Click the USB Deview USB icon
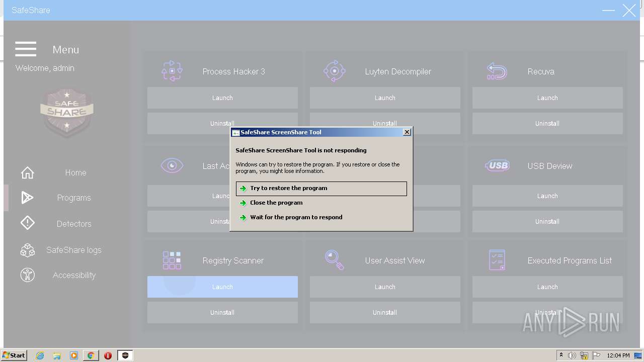The image size is (644, 362). [x=497, y=165]
